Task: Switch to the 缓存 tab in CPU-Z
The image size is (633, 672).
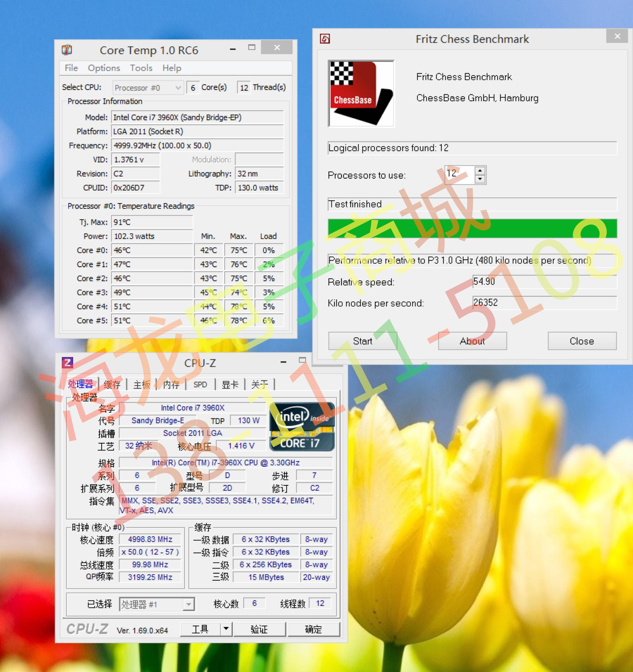Action: click(112, 384)
